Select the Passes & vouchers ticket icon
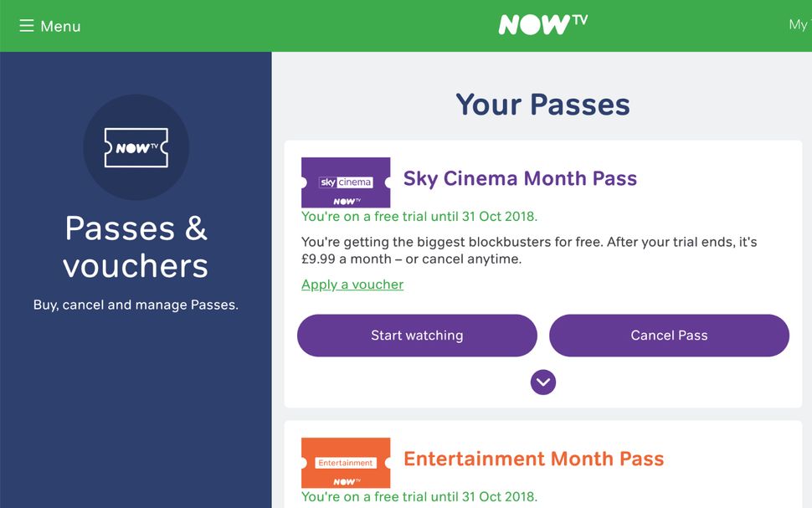 [x=136, y=146]
